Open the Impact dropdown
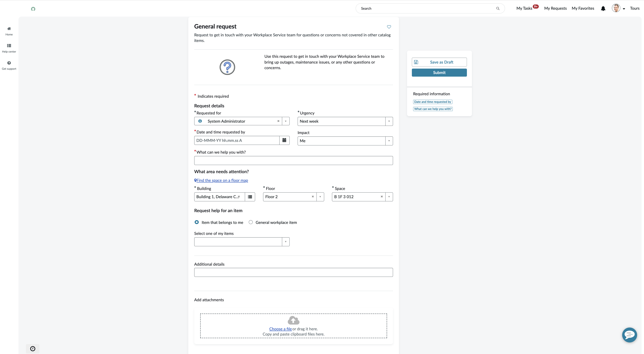644x354 pixels. 345,141
